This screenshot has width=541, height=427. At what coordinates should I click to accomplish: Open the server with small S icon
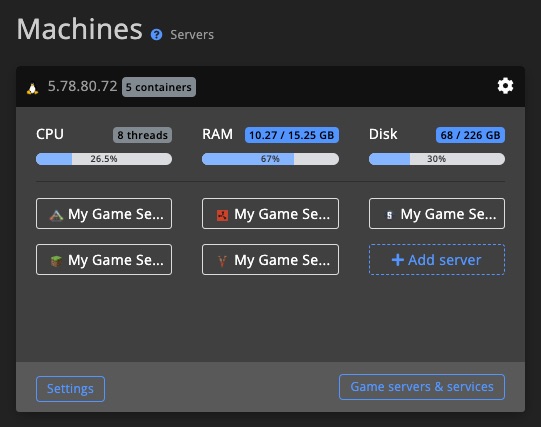tap(389, 216)
